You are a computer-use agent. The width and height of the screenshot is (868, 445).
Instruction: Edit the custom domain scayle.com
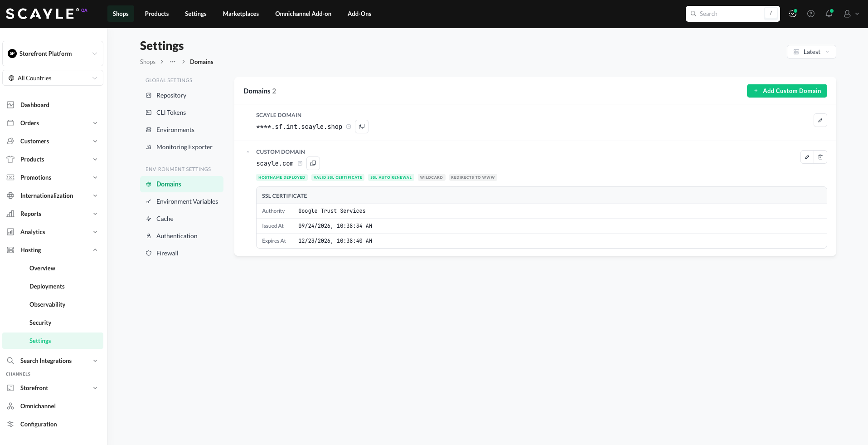point(807,157)
